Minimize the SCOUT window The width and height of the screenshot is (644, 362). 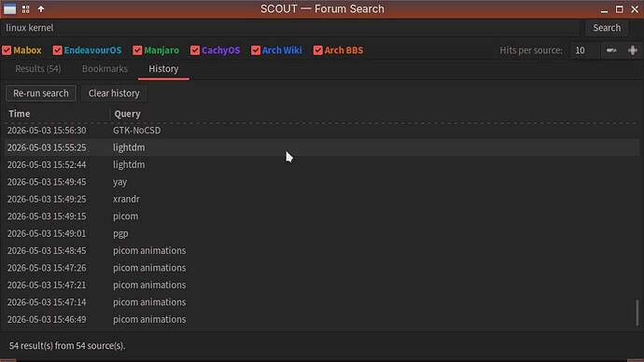[604, 9]
